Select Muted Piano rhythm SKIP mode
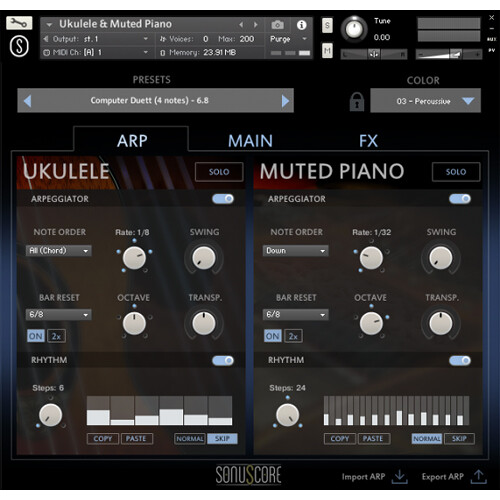500x500 pixels. click(459, 439)
